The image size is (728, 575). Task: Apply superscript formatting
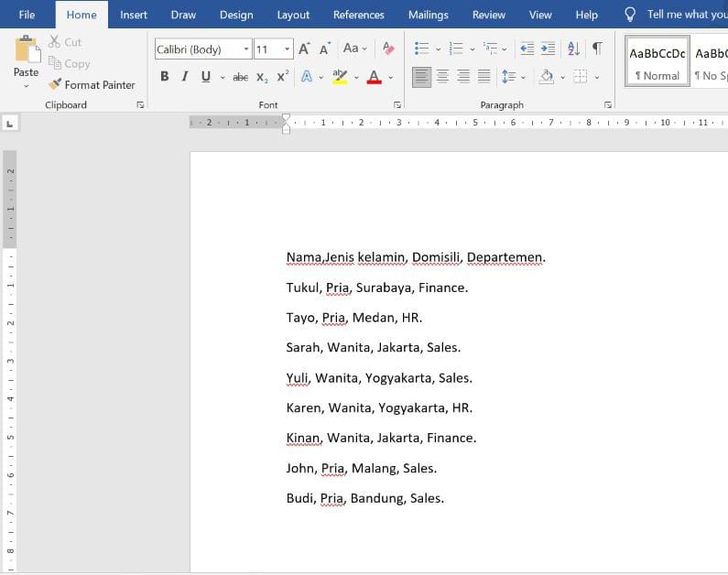pyautogui.click(x=282, y=76)
